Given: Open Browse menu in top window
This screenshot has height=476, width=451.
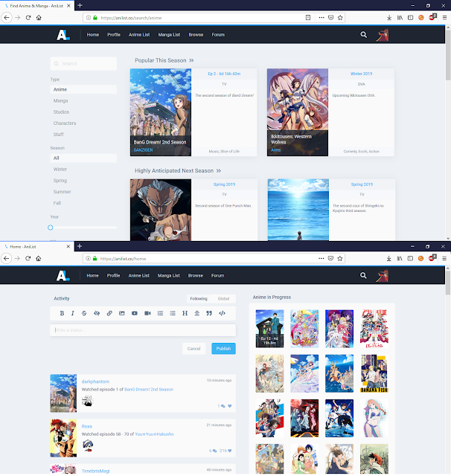Looking at the screenshot, I should point(196,35).
